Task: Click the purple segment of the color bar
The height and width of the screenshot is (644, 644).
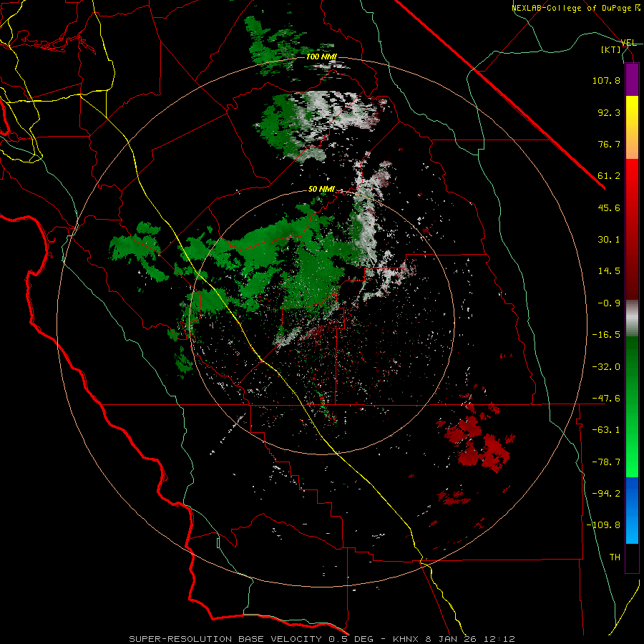Action: 632,79
